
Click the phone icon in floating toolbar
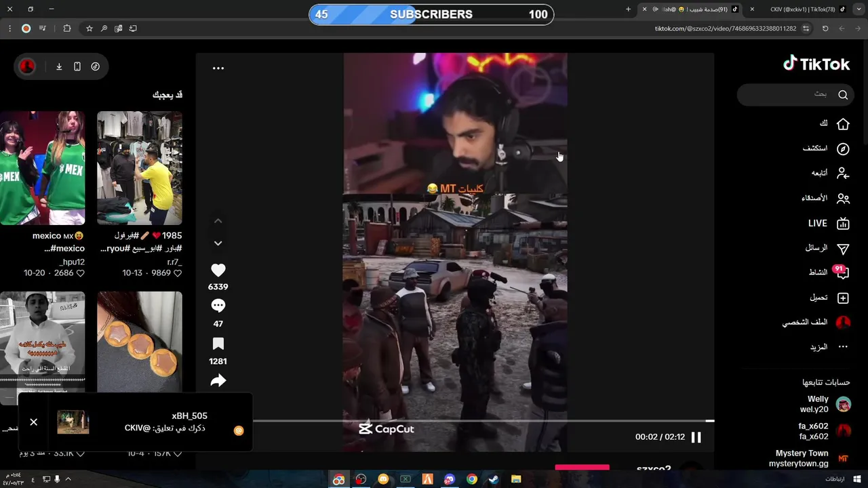(x=77, y=66)
